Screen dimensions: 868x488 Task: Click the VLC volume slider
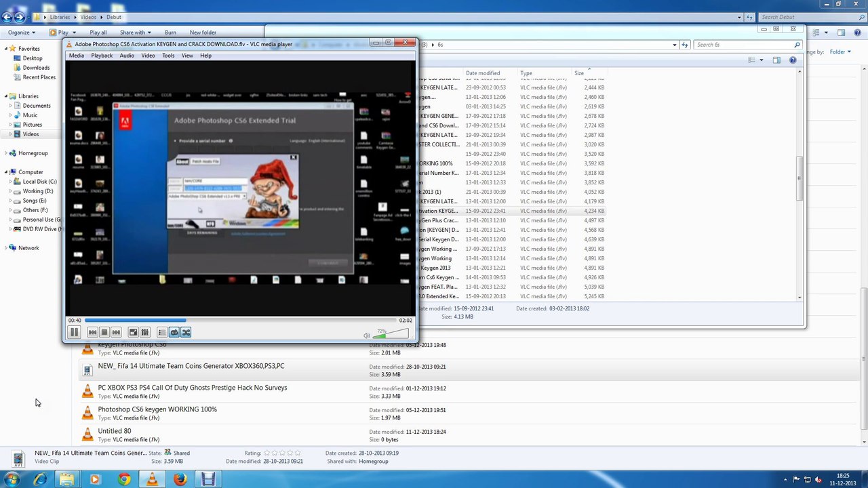(x=392, y=333)
